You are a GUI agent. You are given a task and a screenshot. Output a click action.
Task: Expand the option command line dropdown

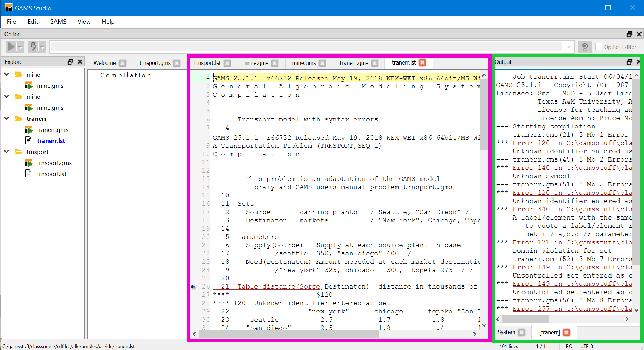[568, 47]
